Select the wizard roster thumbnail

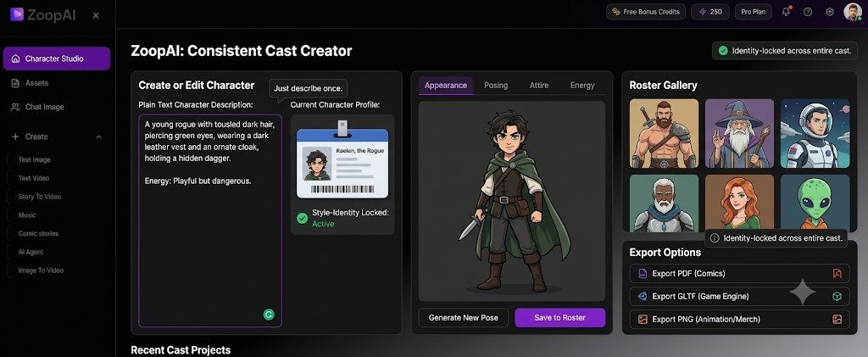(739, 133)
